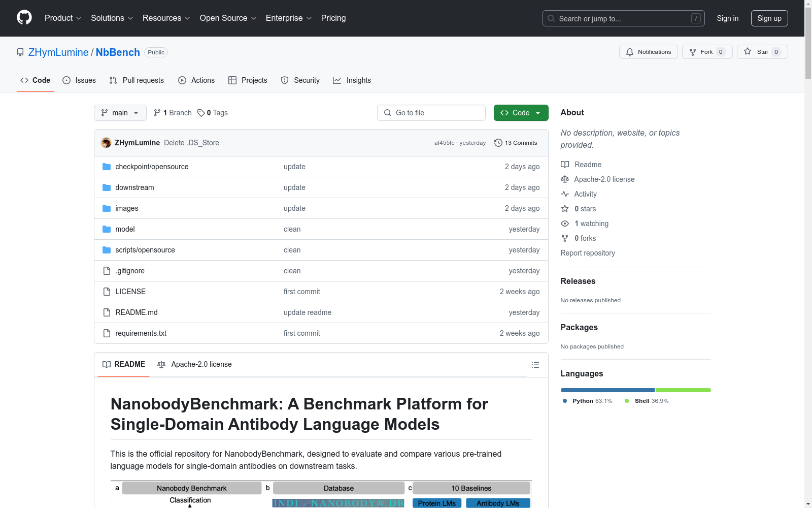Click the .gitignore file icon
Viewport: 812px width, 508px height.
(x=107, y=271)
